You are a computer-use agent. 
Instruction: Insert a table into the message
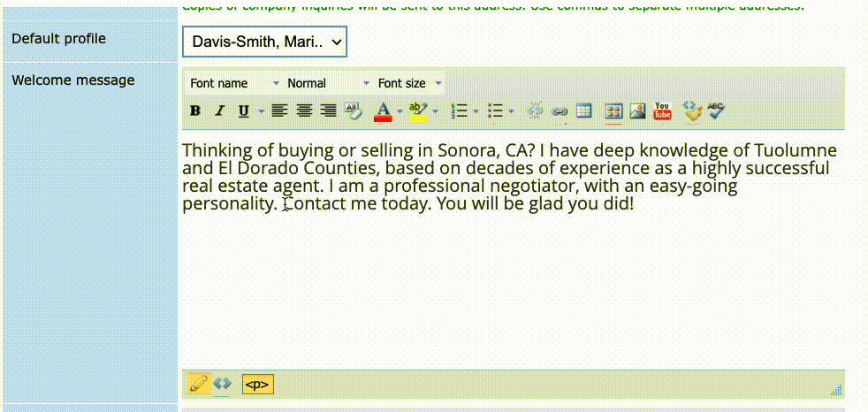[x=583, y=111]
